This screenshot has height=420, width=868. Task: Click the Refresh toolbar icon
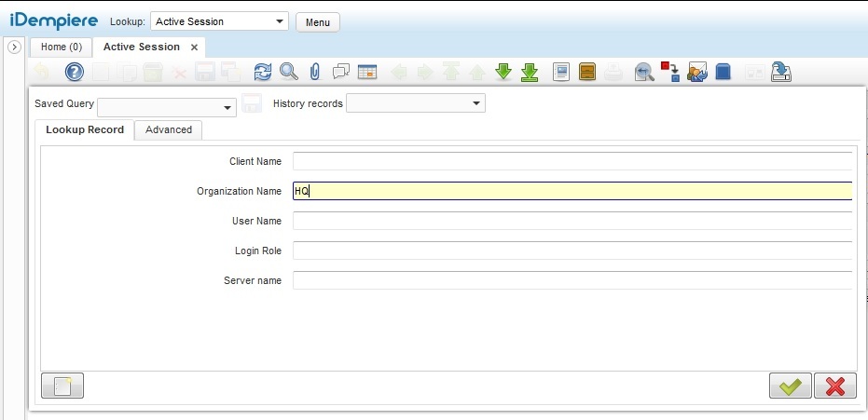pyautogui.click(x=263, y=72)
